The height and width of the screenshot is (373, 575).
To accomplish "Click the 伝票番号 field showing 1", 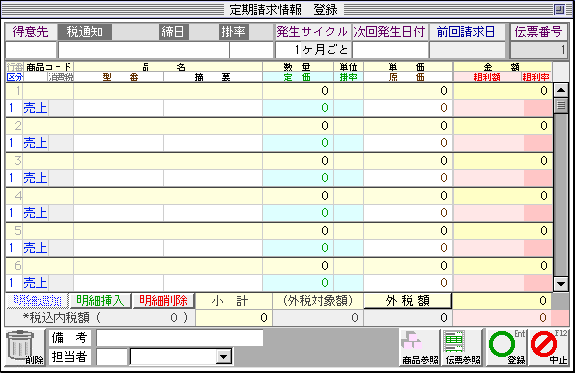I will coord(539,50).
